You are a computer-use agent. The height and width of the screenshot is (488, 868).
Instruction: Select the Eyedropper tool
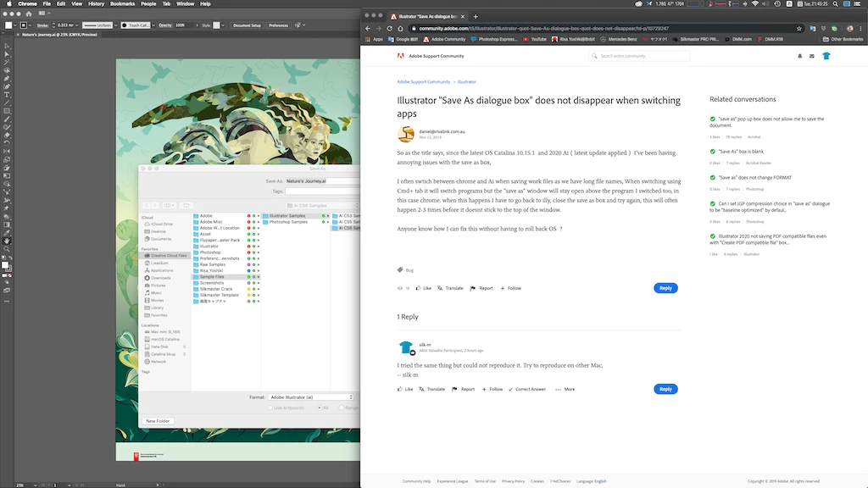(x=7, y=233)
